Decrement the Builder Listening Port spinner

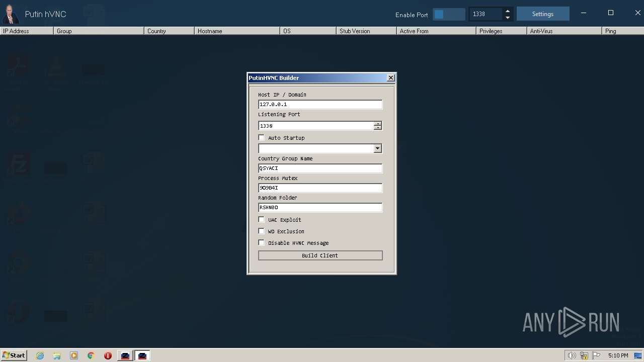point(378,128)
